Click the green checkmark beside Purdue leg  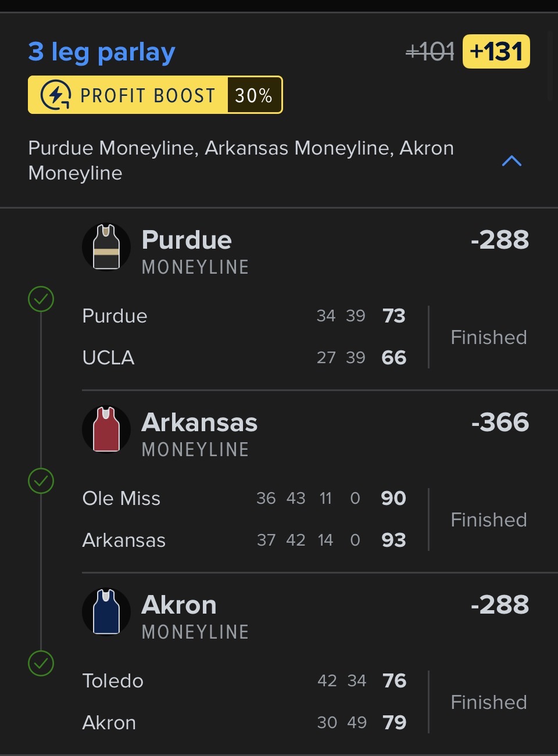pos(41,299)
